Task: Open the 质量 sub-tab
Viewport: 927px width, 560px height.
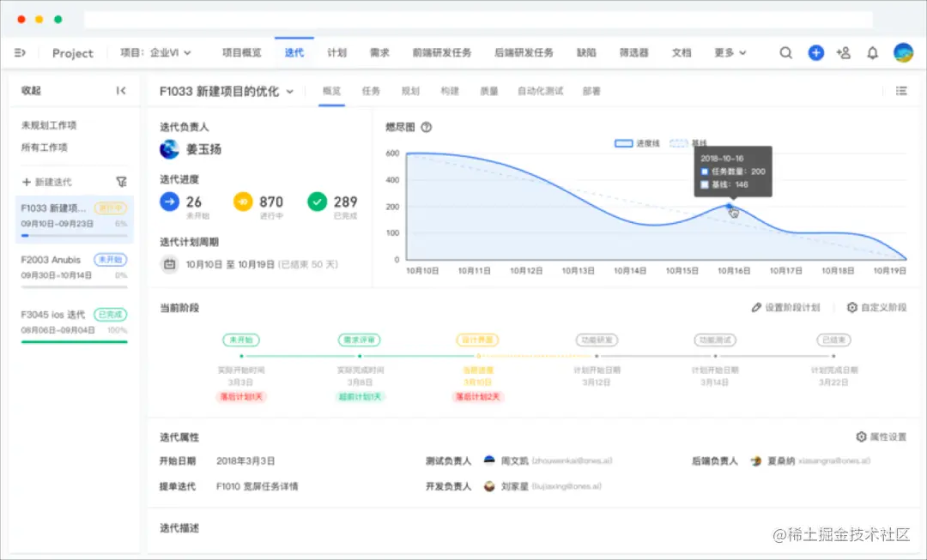Action: point(489,91)
